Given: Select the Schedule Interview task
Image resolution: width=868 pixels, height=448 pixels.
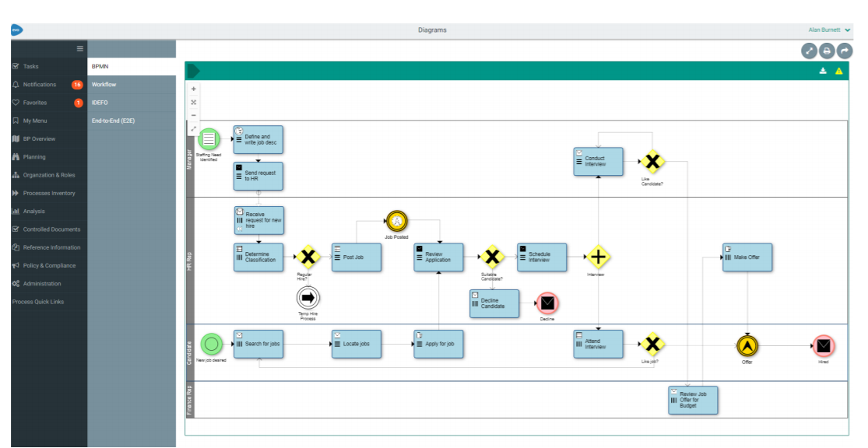Looking at the screenshot, I should (542, 257).
